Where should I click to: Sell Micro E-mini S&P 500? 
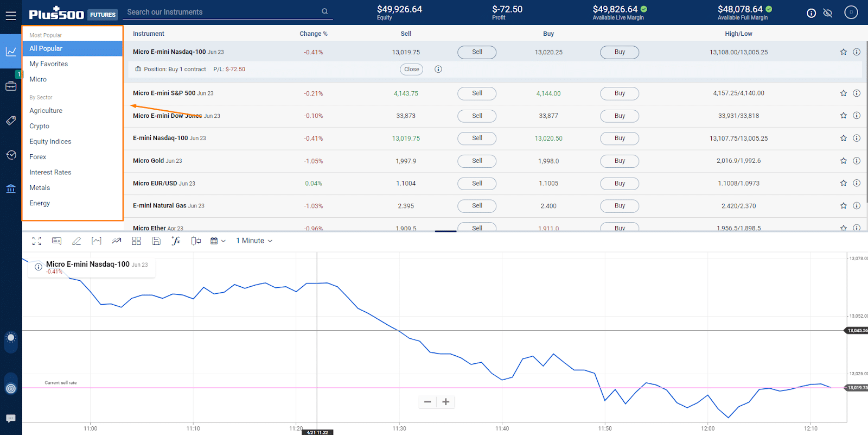[477, 93]
